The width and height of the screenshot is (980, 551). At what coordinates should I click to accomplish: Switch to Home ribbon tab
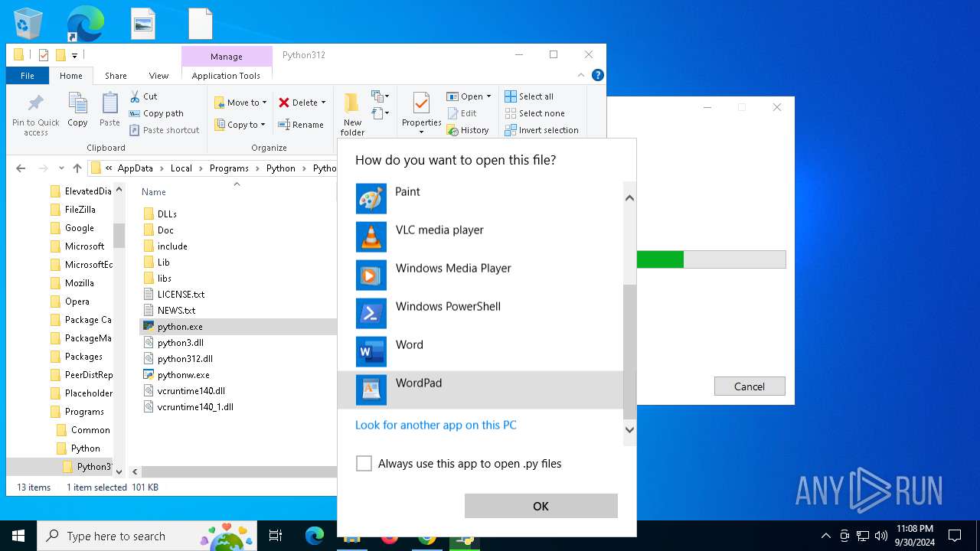71,76
